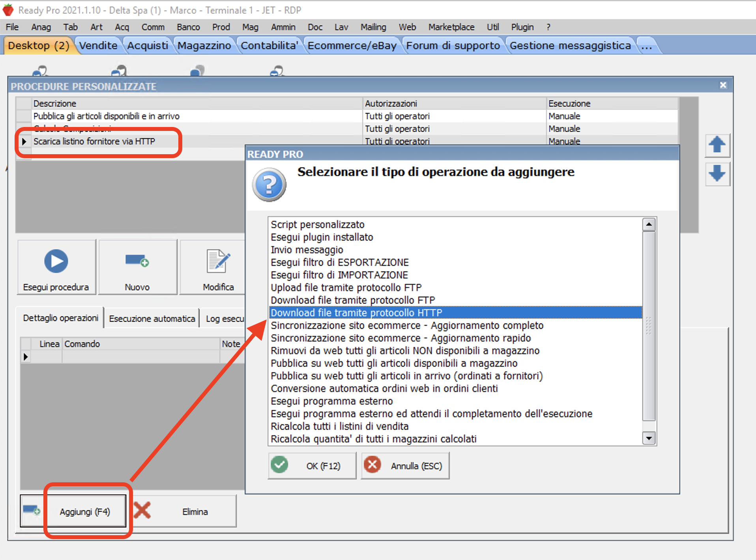The height and width of the screenshot is (560, 756).
Task: Switch to the Contabilita' tab
Action: 269,45
